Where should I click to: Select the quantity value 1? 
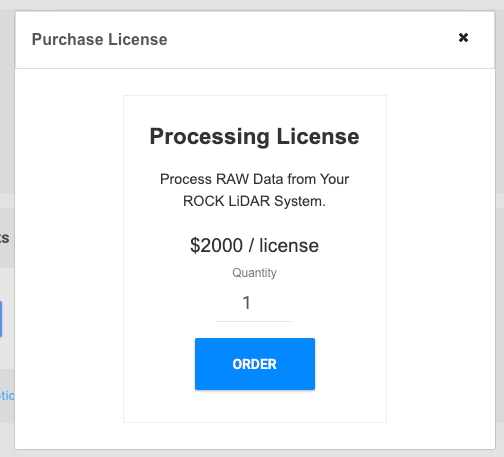[x=247, y=303]
